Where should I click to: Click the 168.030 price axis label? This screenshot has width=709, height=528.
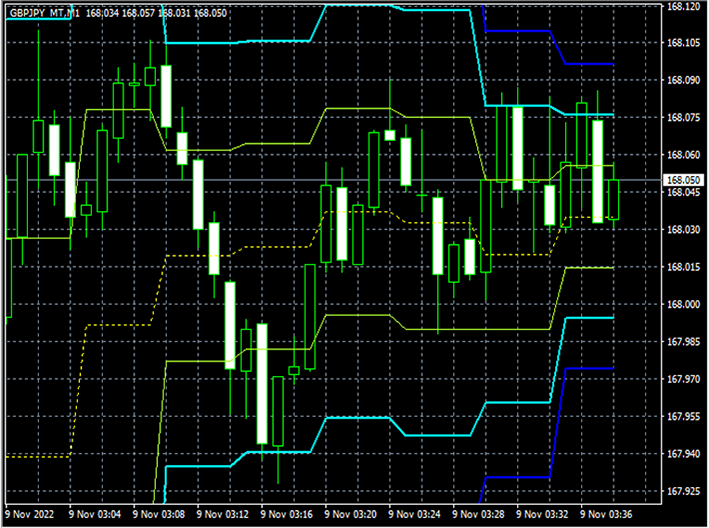[683, 229]
